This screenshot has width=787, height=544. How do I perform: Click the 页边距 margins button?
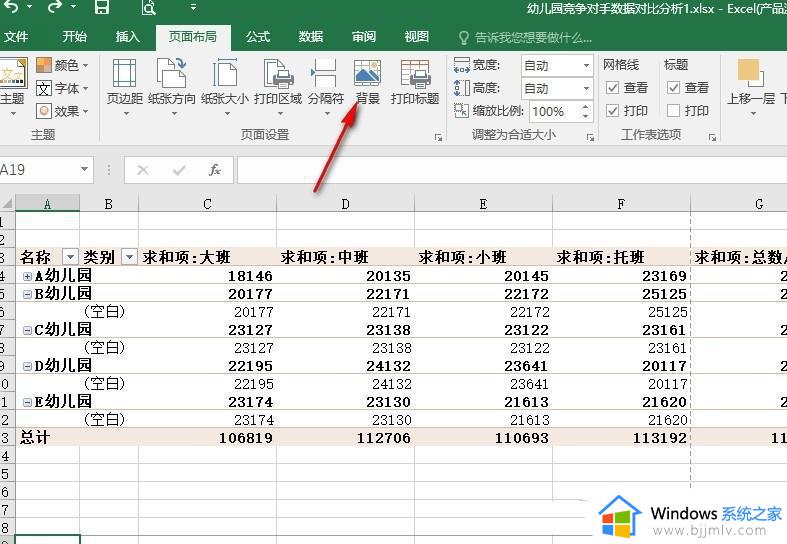click(125, 86)
